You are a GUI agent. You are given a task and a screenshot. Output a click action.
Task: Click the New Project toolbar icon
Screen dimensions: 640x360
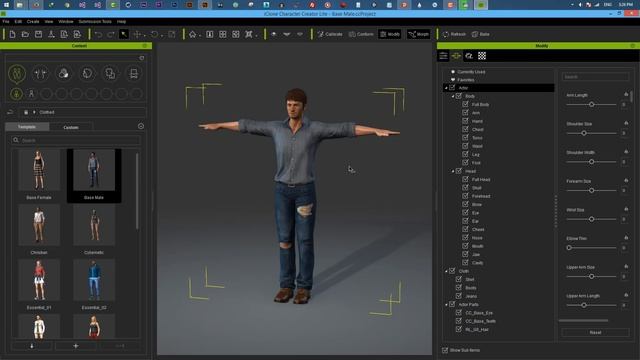[12, 35]
